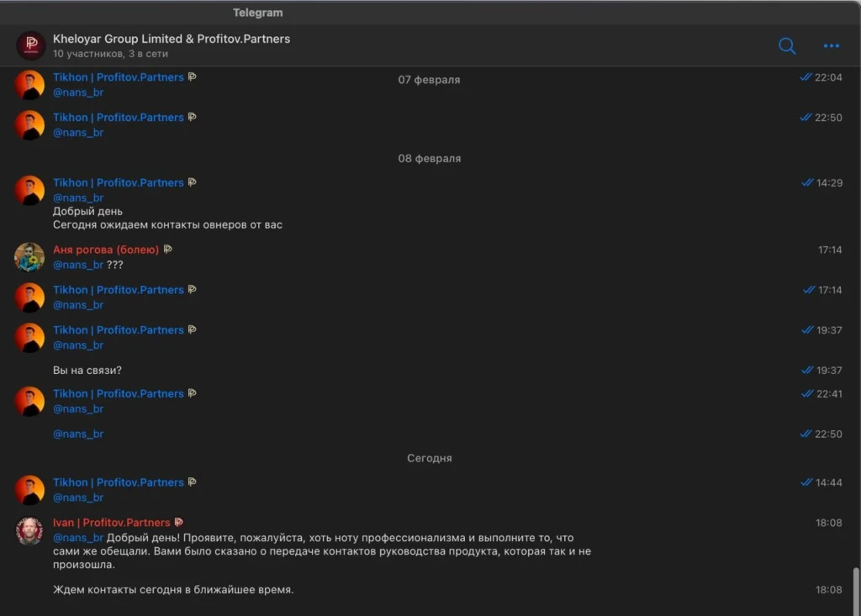
Task: Click the read checkmarks on the 14:29 message
Action: (x=807, y=183)
